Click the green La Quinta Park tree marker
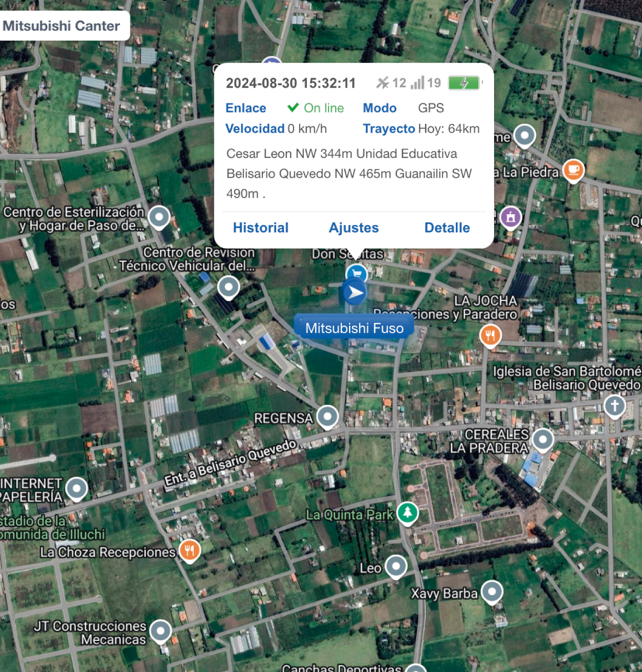The height and width of the screenshot is (672, 642). 407,513
